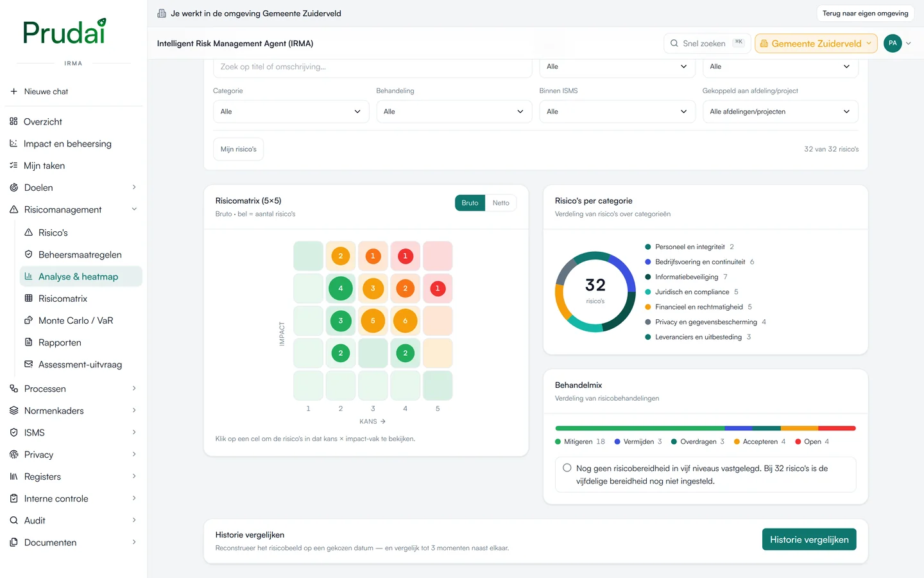Click the Assessment-uitvraag envelope icon
924x578 pixels.
click(x=28, y=364)
